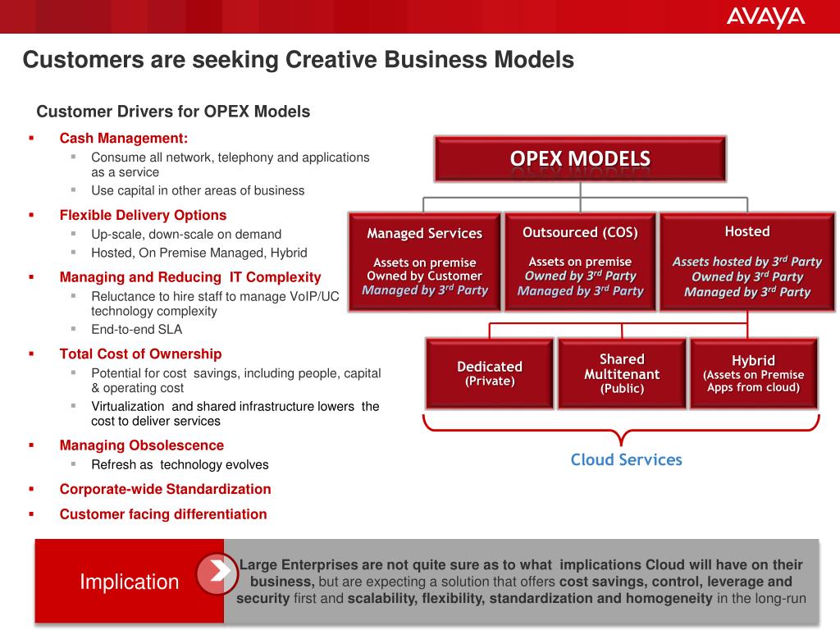Click the Dedicated (Private) box
The width and height of the screenshot is (840, 630).
489,373
